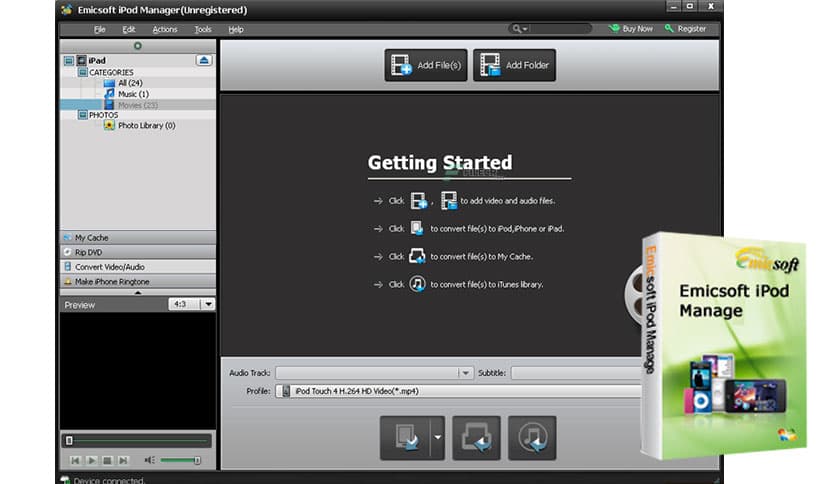
Task: Collapse the PHOTOS node
Action: pyautogui.click(x=83, y=115)
